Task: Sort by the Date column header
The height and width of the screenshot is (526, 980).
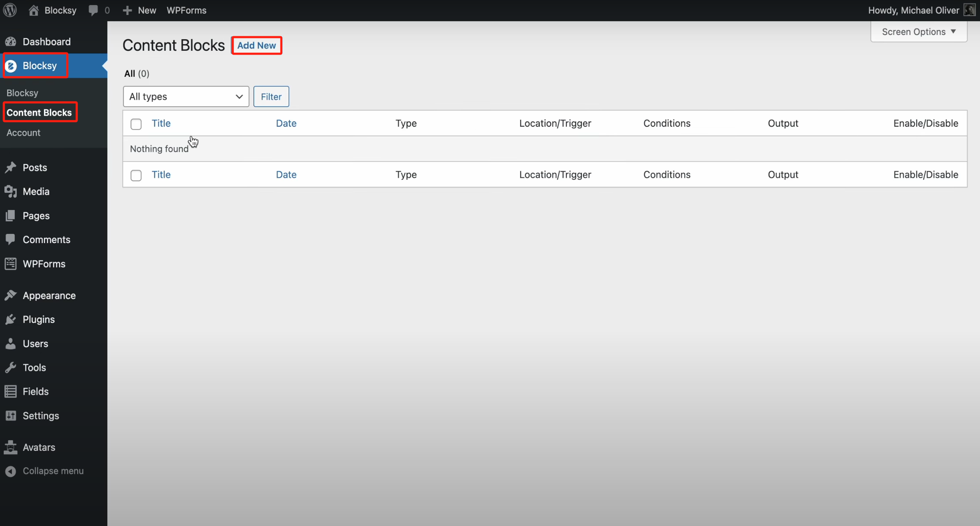Action: pos(286,123)
